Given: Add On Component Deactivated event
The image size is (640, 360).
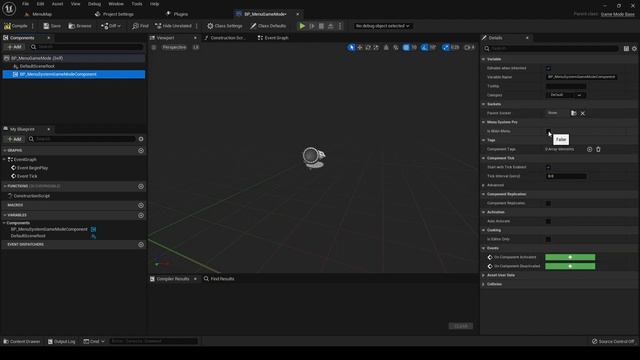Looking at the screenshot, I should 570,266.
